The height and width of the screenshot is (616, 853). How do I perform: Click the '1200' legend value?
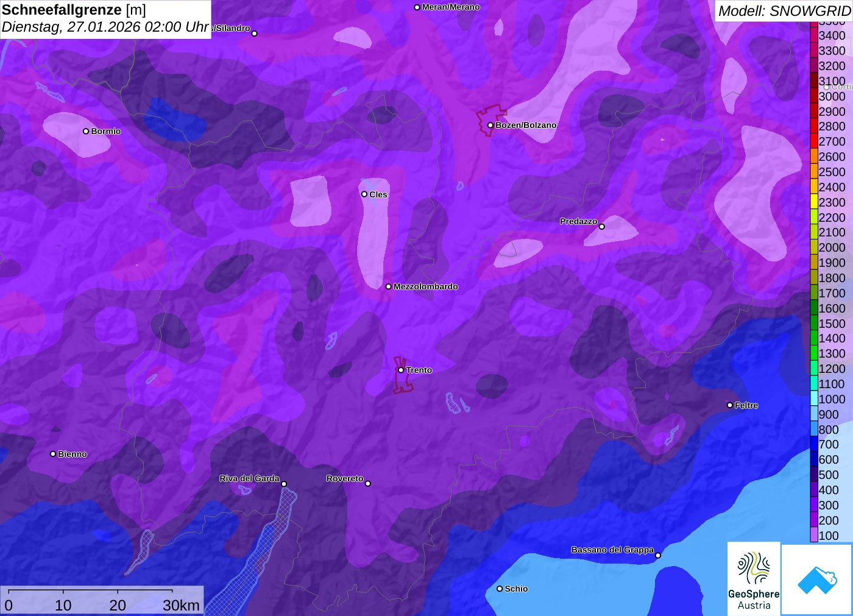pyautogui.click(x=832, y=369)
